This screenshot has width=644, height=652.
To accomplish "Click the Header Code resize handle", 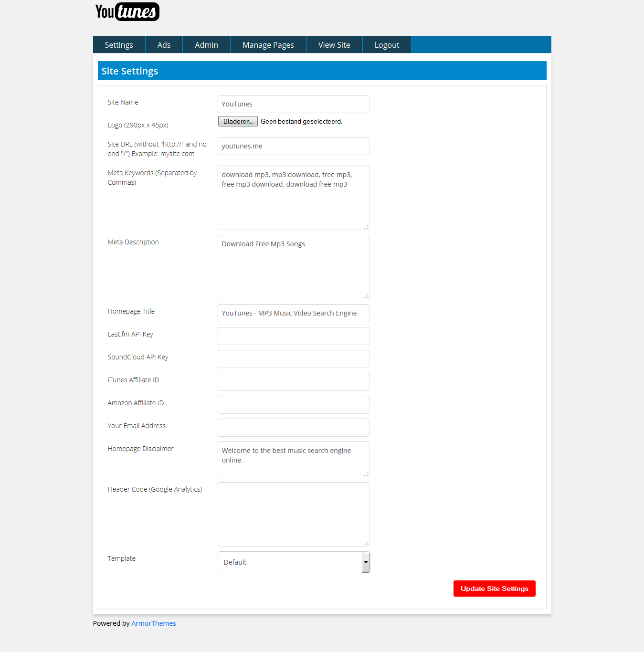I will [366, 543].
